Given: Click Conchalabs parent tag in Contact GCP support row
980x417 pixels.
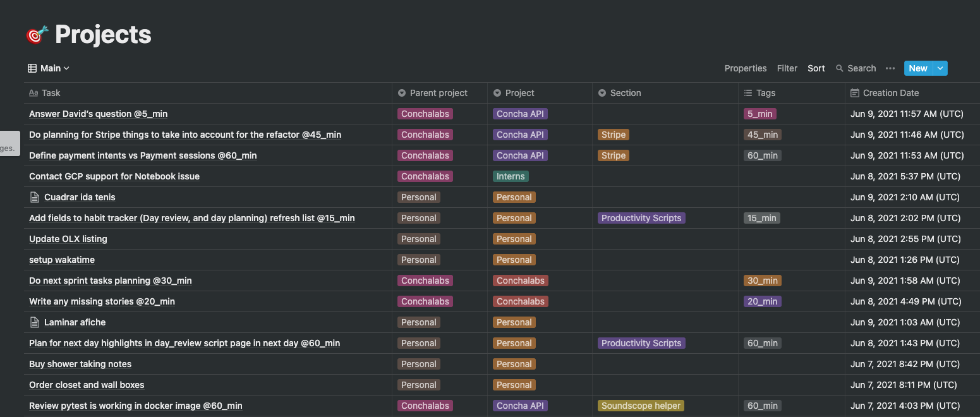Looking at the screenshot, I should [425, 176].
